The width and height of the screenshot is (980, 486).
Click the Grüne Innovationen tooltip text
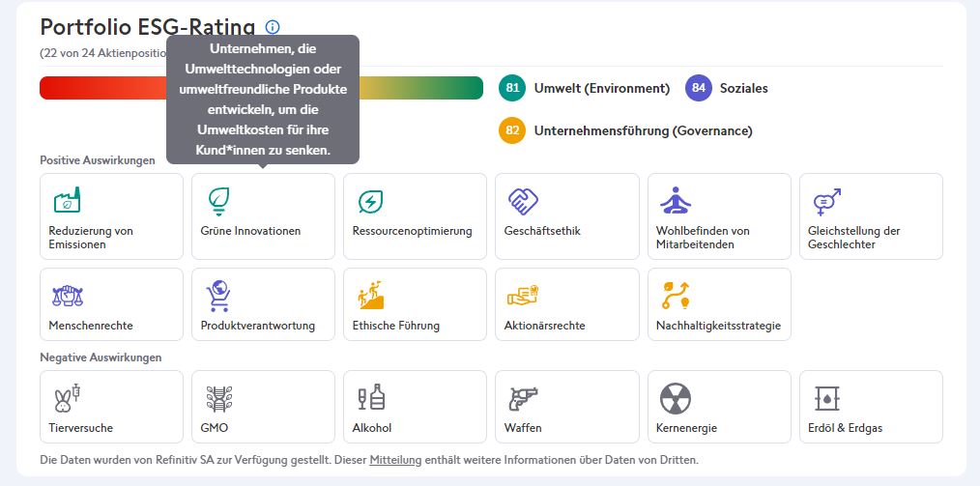[x=263, y=100]
